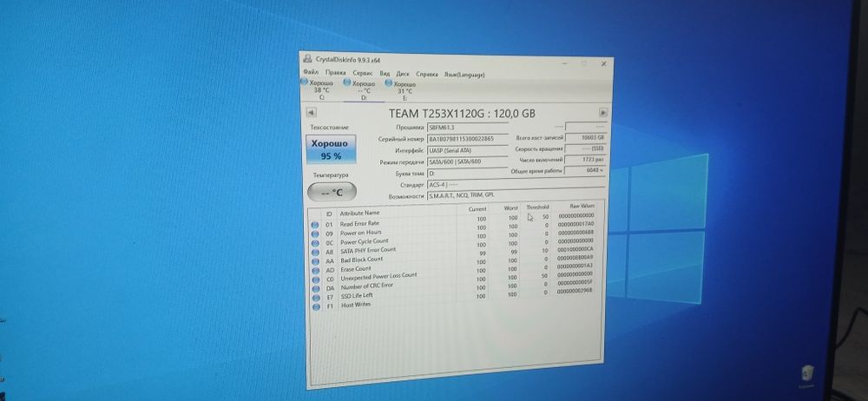This screenshot has width=868, height=401.
Task: Open the Справка menu
Action: point(427,74)
